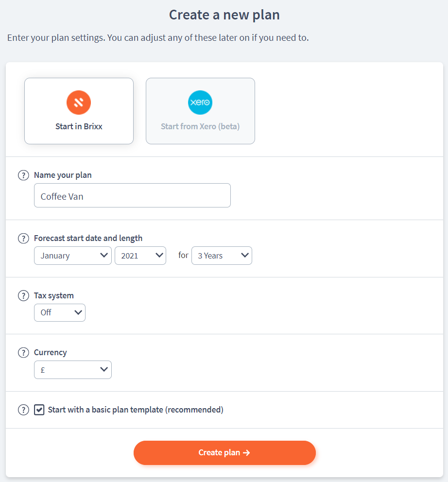Click the Create a new plan heading
448x482 pixels.
tap(224, 15)
